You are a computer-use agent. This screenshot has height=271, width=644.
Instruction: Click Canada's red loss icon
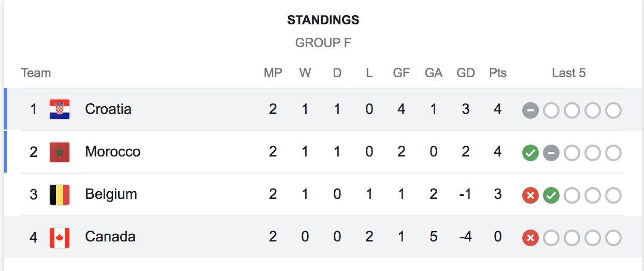click(531, 238)
